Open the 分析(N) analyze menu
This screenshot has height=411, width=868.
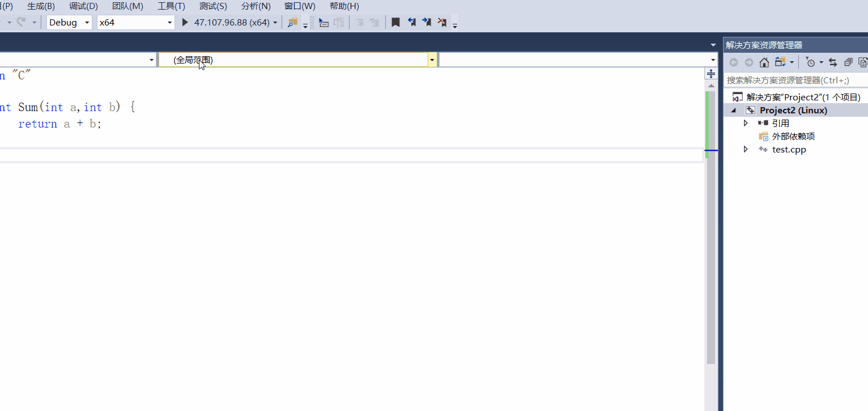point(256,6)
